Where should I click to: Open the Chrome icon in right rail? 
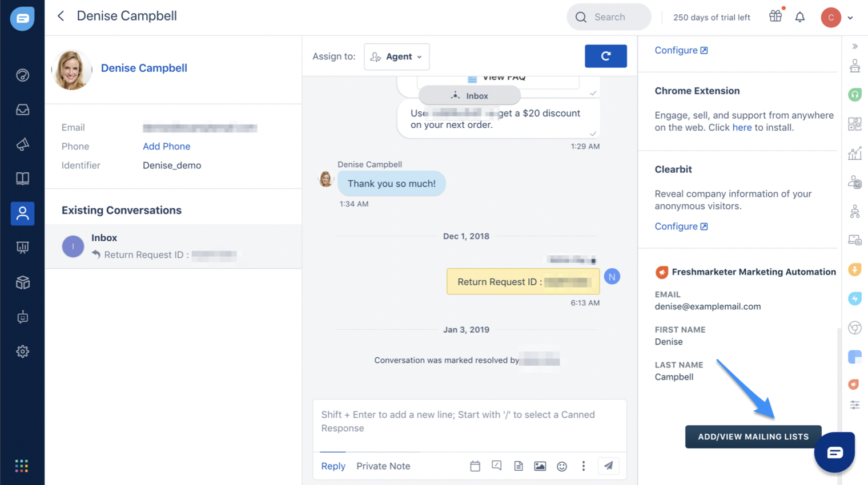click(x=855, y=328)
